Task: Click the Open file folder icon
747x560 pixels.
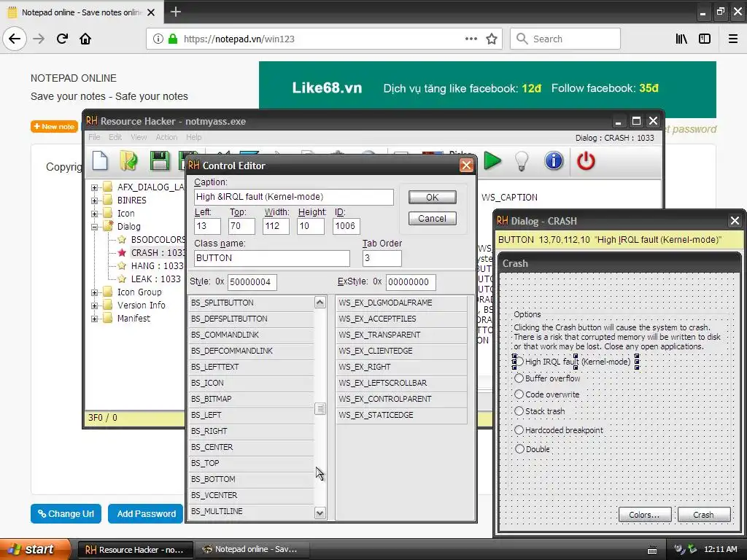Action: pos(128,160)
